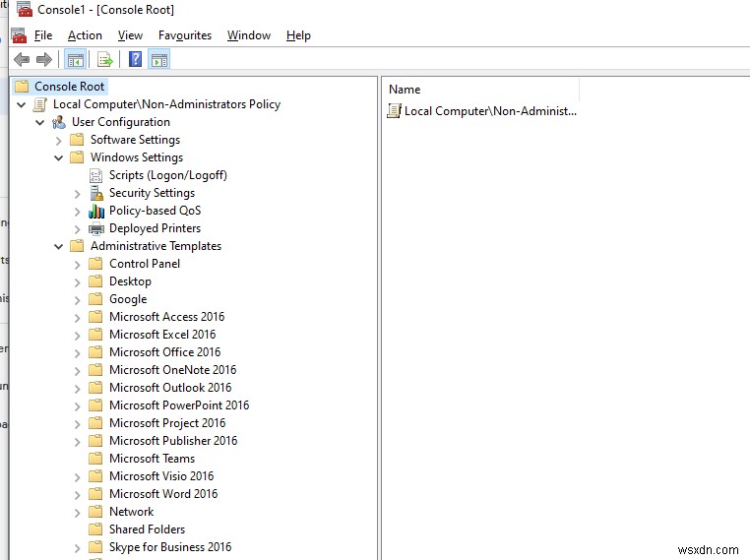Select the Google label in tree

click(x=128, y=299)
